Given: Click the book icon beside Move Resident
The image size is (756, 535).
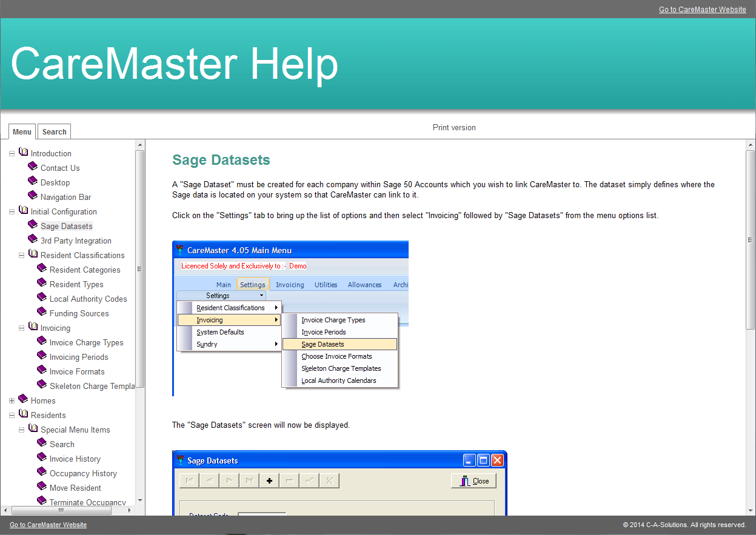Looking at the screenshot, I should (x=42, y=487).
